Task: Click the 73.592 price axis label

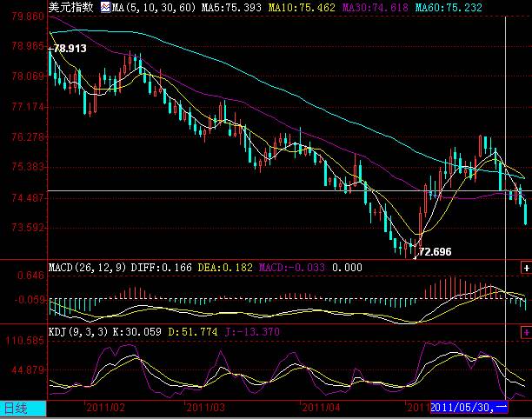Action: 28,227
